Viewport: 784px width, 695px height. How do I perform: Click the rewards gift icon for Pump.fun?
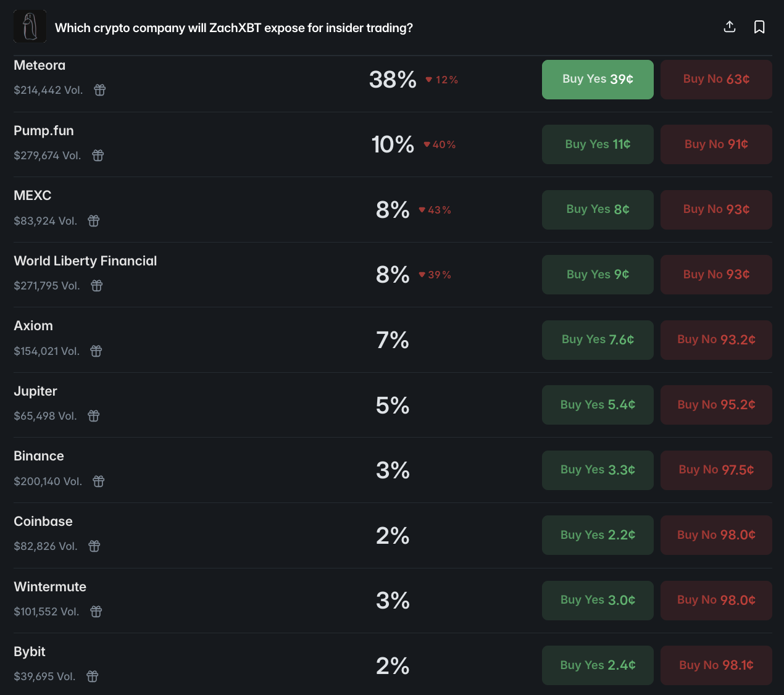pyautogui.click(x=98, y=156)
